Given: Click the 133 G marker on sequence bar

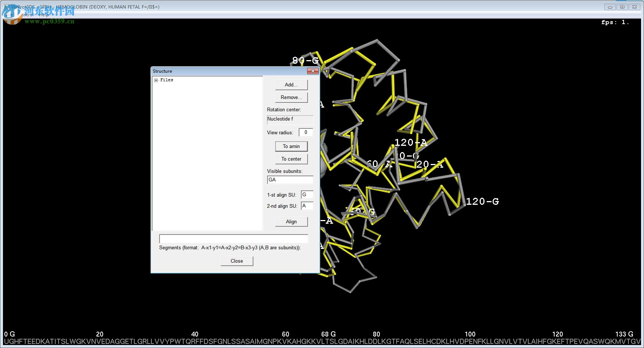Looking at the screenshot, I should click(624, 334).
